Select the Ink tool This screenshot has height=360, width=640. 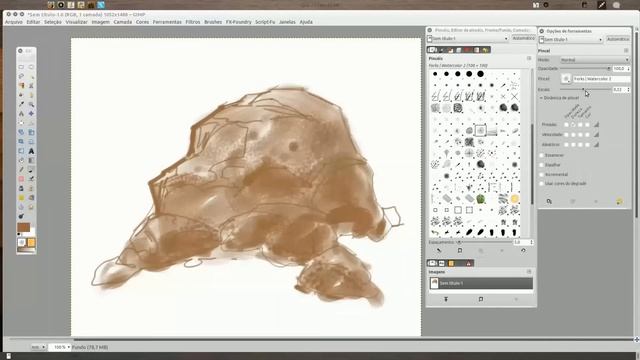(21, 189)
